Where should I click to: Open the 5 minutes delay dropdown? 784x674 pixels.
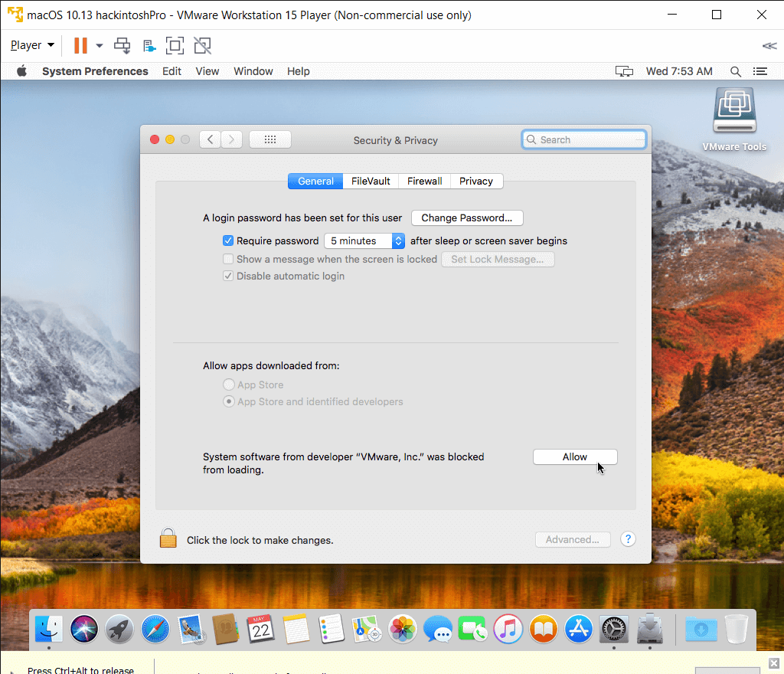tap(364, 240)
